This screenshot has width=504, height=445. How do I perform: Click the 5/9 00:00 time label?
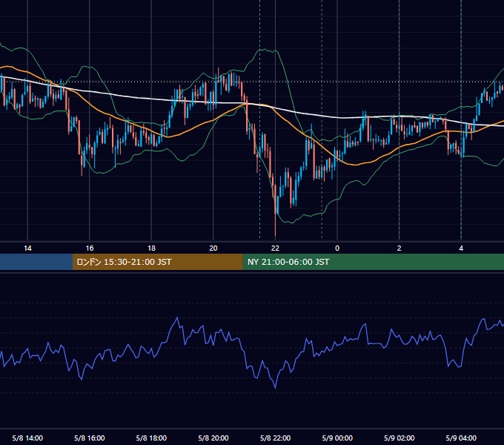[x=337, y=438]
